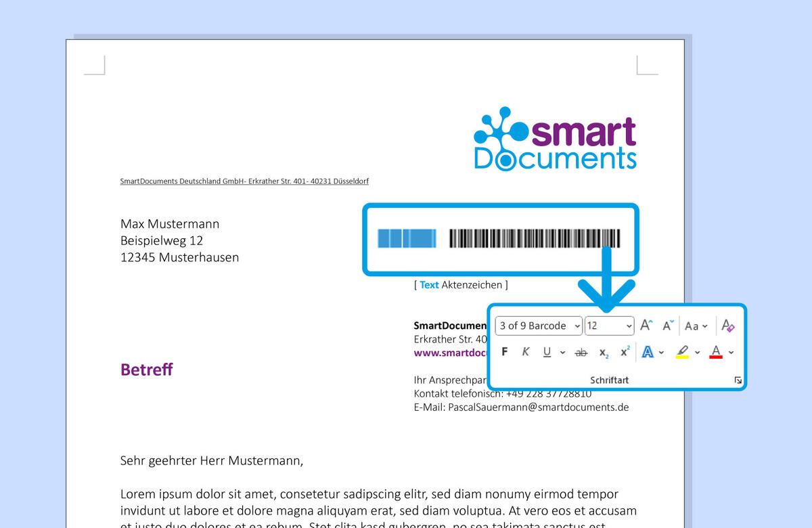Toggle subscript formatting
Screen dimensions: 812x528
(x=604, y=353)
